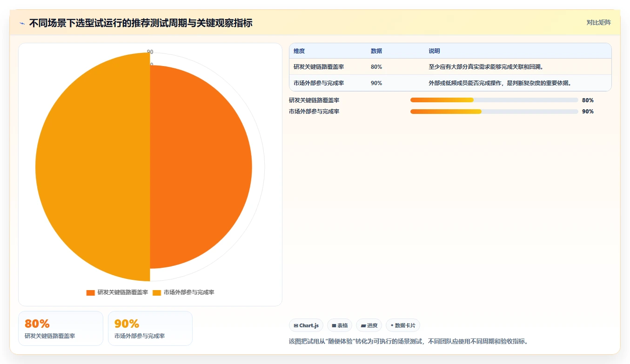630x364 pixels.
Task: Select the 80% data card
Action: [60, 328]
